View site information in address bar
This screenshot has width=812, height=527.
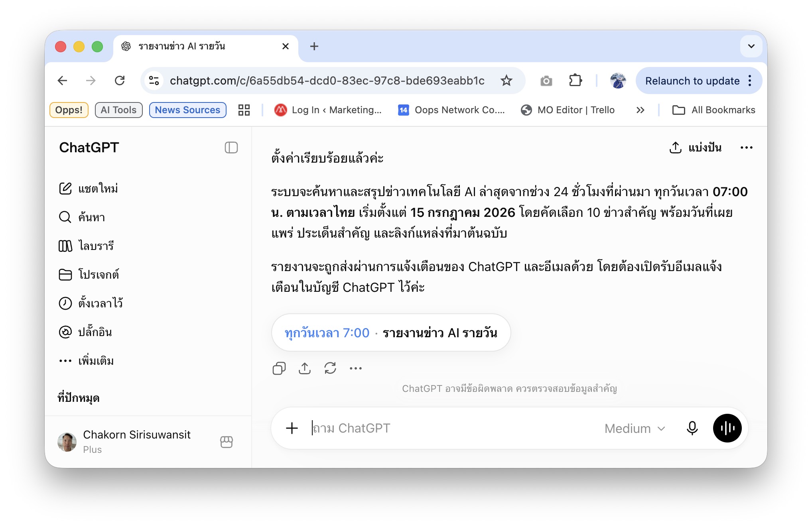click(x=154, y=81)
